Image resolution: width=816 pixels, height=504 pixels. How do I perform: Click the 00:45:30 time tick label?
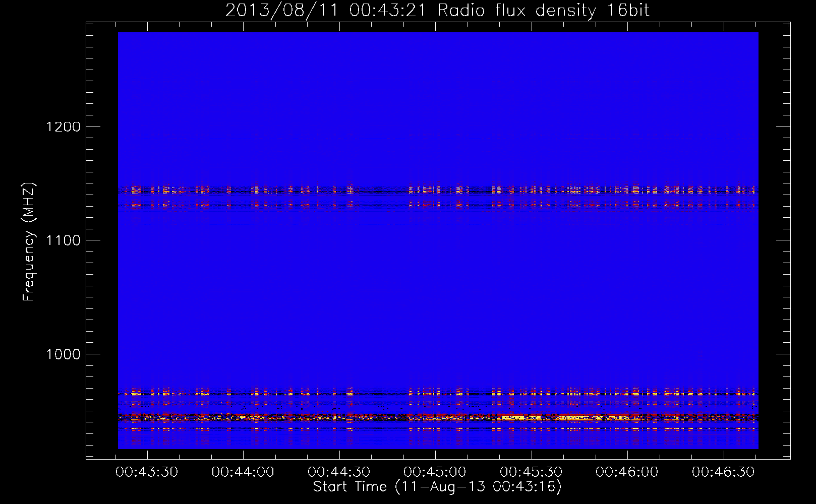pyautogui.click(x=531, y=472)
